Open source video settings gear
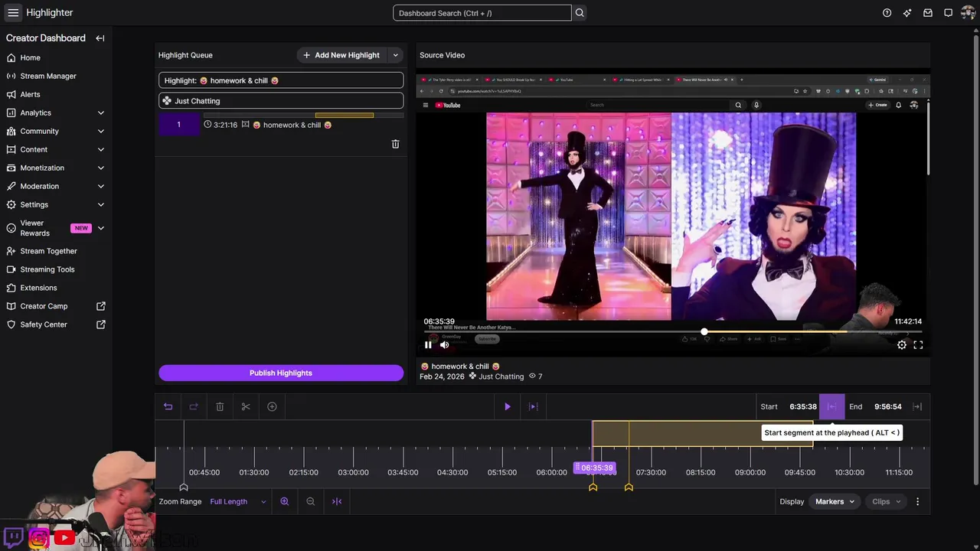The width and height of the screenshot is (980, 551). pyautogui.click(x=902, y=345)
